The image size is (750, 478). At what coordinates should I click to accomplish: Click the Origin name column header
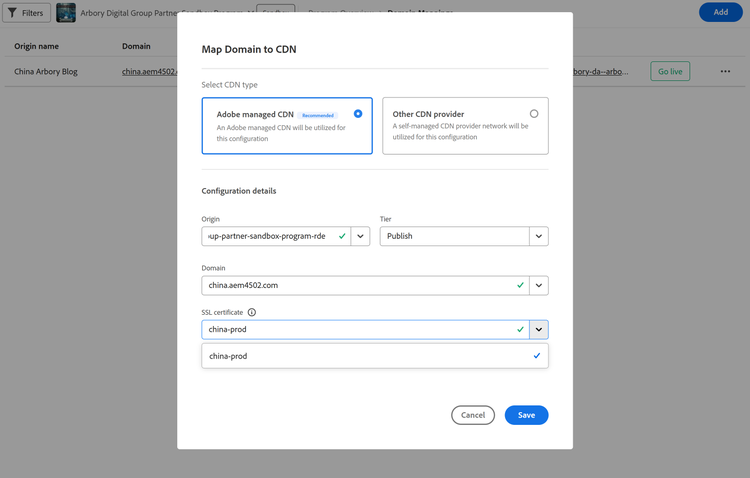(36, 46)
